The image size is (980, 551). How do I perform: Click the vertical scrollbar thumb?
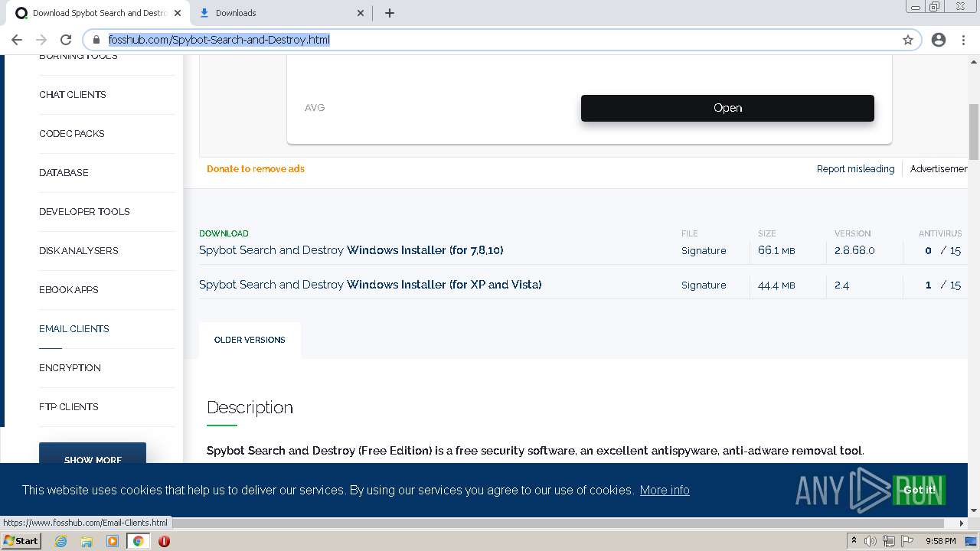[974, 131]
